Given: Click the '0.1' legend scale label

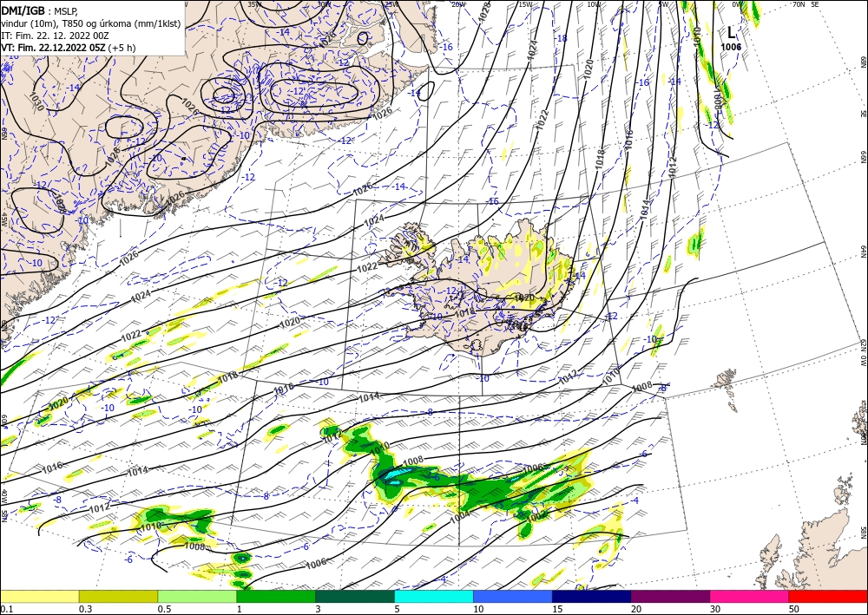Looking at the screenshot, I should (x=6, y=609).
